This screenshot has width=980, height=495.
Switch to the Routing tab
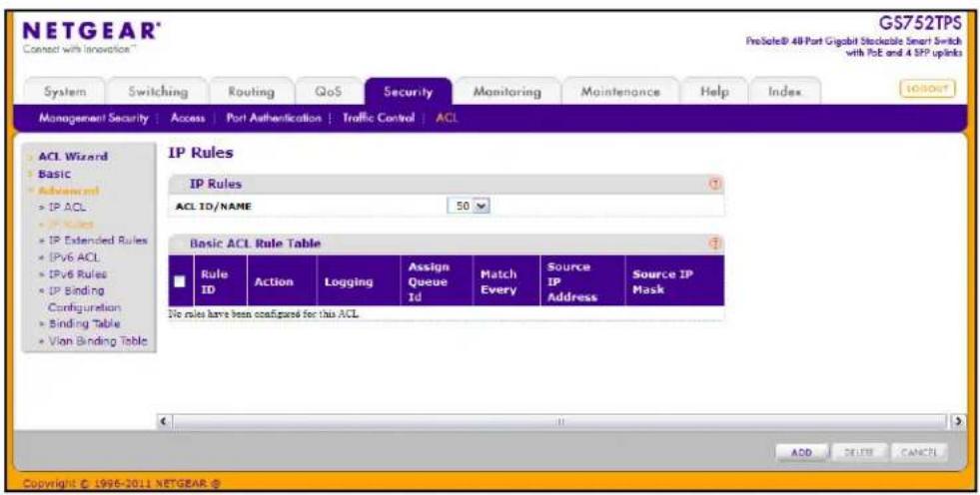tap(252, 92)
